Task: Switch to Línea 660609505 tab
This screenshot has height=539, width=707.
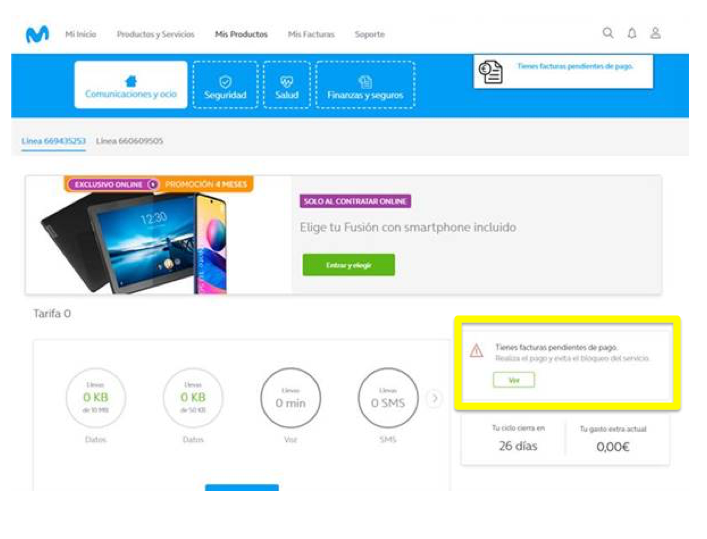Action: click(x=130, y=141)
